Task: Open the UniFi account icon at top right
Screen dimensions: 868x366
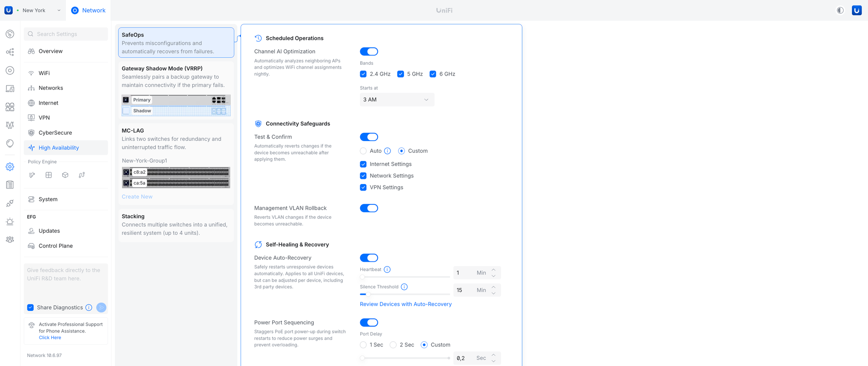Action: [857, 10]
